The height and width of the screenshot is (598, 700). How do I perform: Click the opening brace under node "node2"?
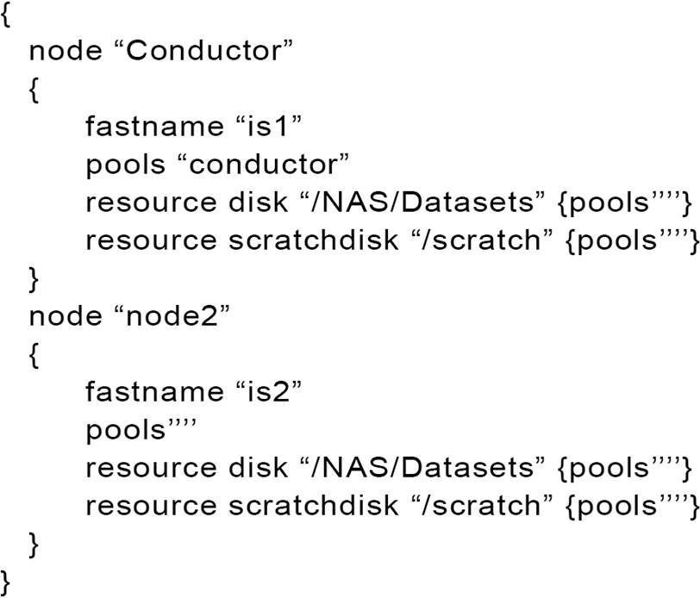point(34,354)
